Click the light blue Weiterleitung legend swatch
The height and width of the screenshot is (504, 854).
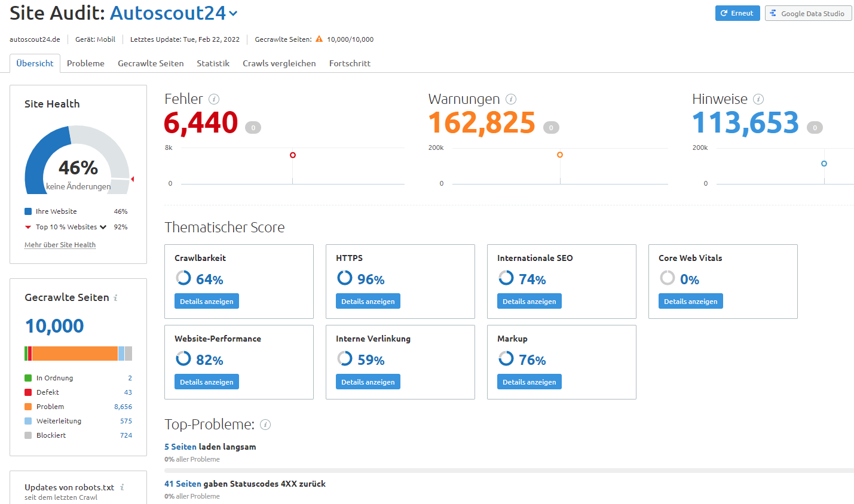[x=28, y=421]
